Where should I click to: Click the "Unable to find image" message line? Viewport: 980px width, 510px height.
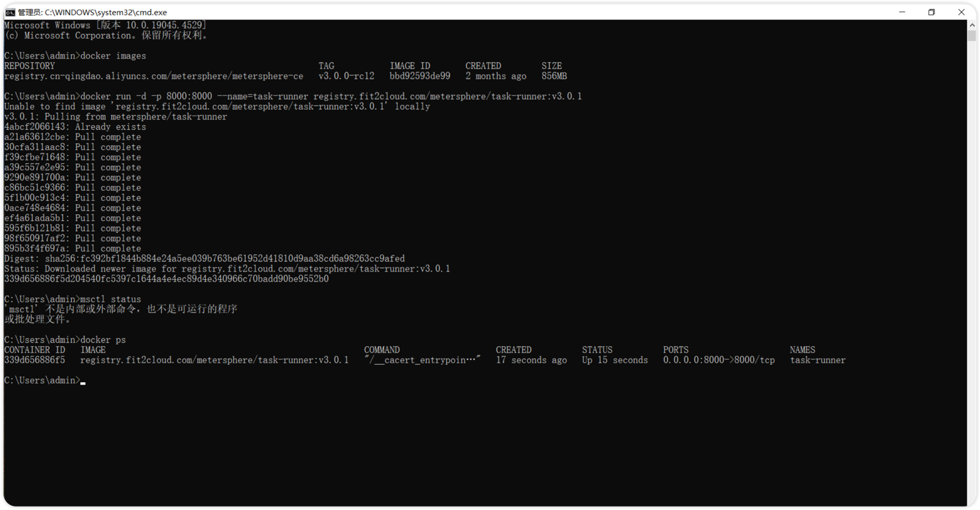(217, 106)
